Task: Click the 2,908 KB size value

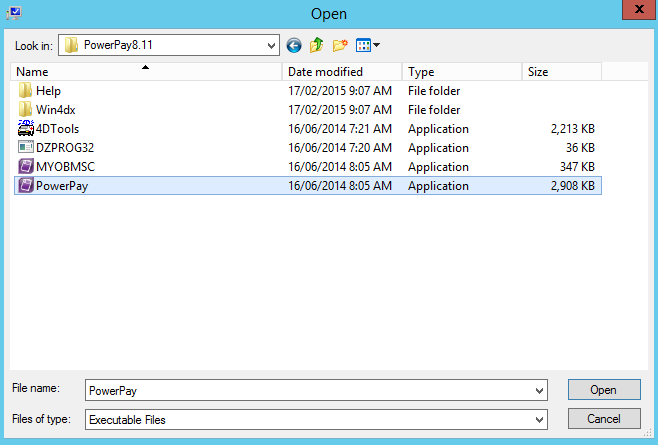Action: coord(573,186)
